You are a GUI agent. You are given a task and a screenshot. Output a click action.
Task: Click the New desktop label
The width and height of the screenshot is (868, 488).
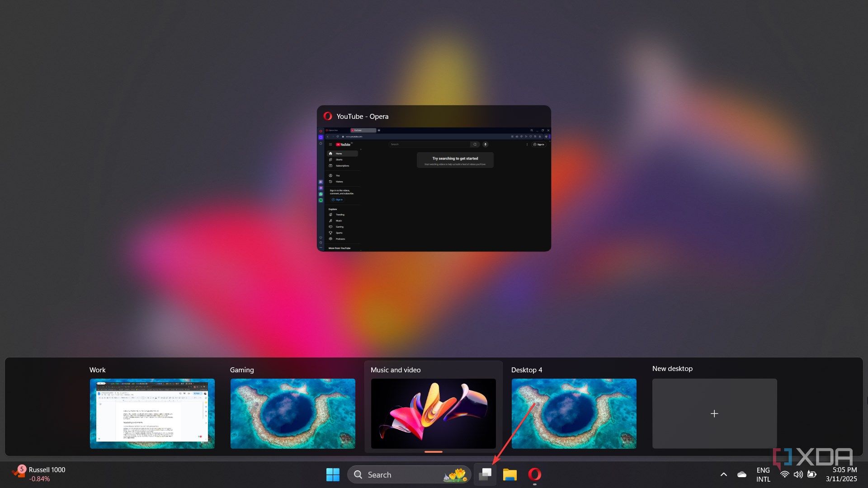click(x=672, y=368)
